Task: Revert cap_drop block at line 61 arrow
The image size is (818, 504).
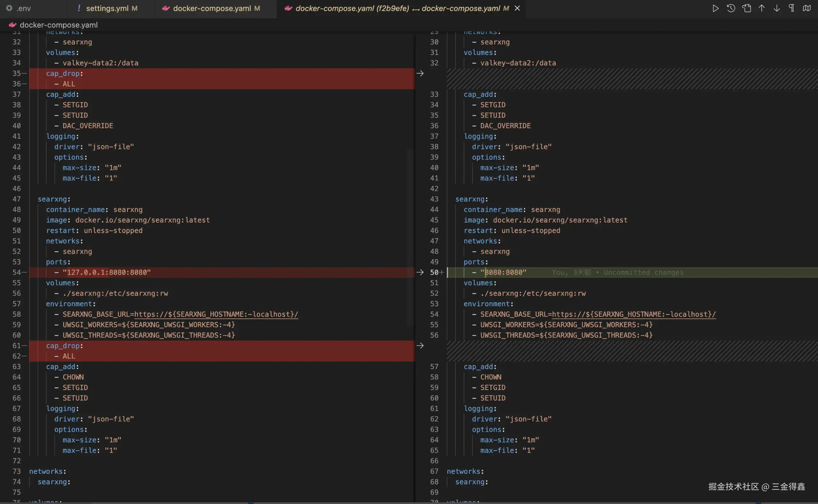Action: click(x=420, y=346)
